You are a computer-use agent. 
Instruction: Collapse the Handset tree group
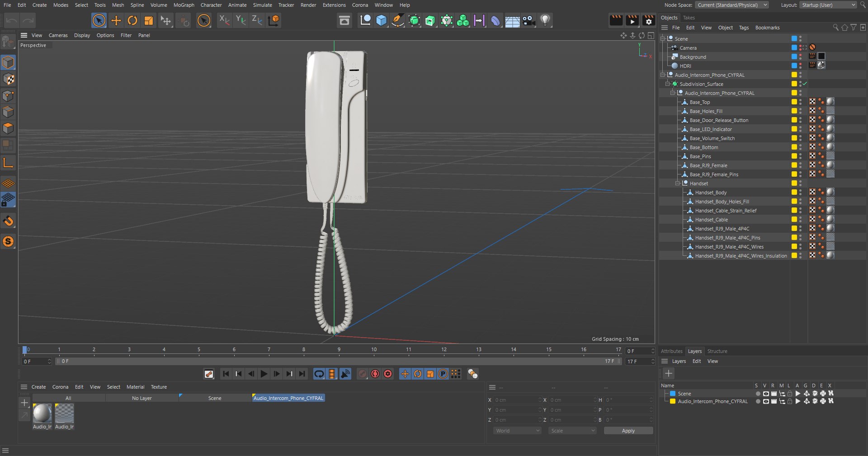click(677, 183)
